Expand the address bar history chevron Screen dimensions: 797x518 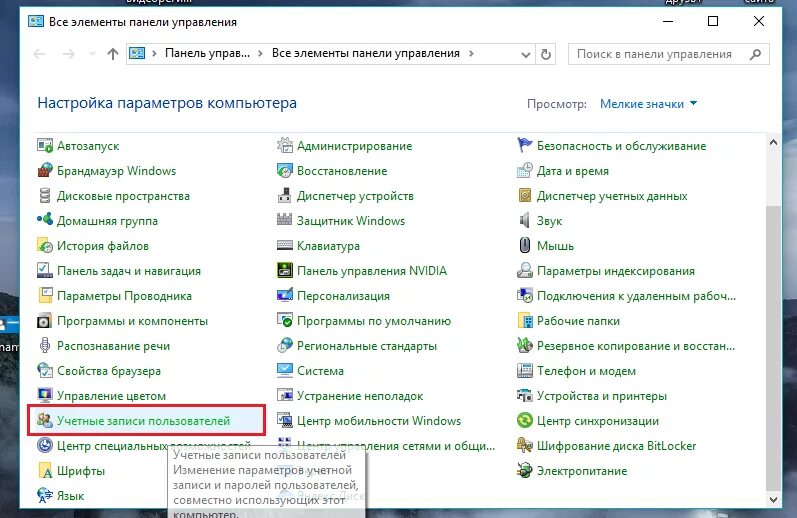point(526,54)
